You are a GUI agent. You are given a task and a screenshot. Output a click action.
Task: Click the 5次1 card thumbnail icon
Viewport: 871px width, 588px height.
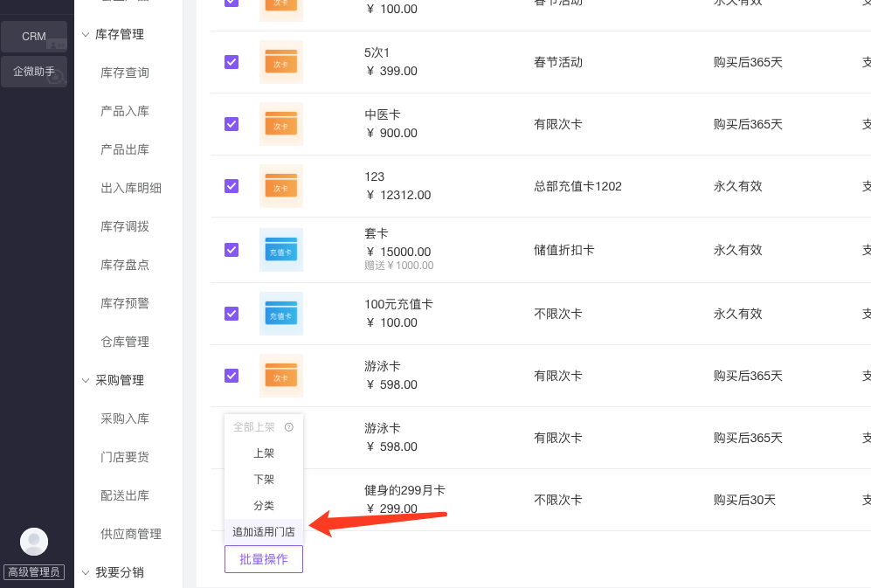pos(280,62)
